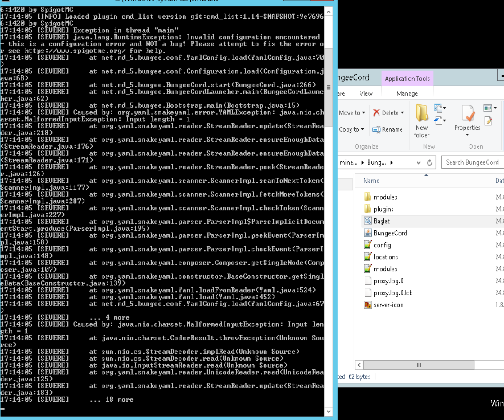Expand path chevron after Bung... in address bar

[391, 163]
